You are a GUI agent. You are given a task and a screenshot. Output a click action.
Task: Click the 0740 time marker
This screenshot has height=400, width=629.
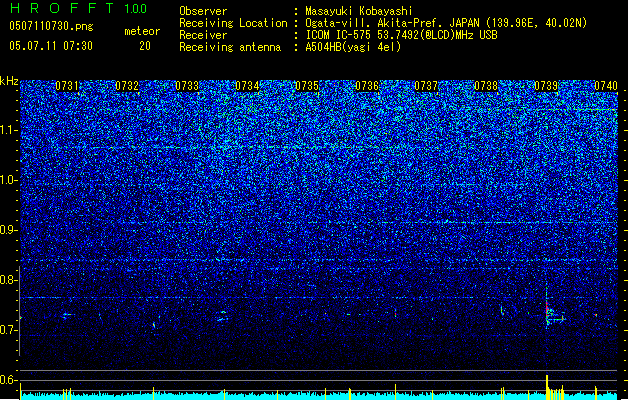[x=606, y=86]
